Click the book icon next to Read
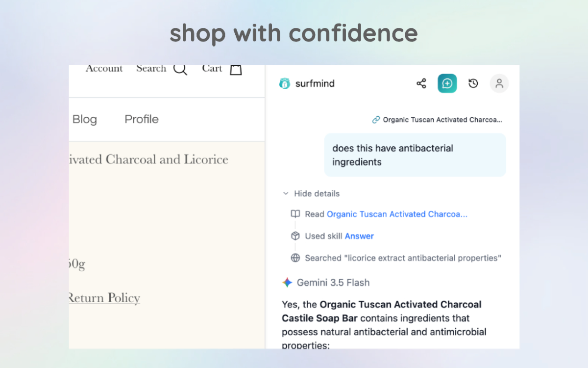The image size is (588, 368). click(295, 214)
